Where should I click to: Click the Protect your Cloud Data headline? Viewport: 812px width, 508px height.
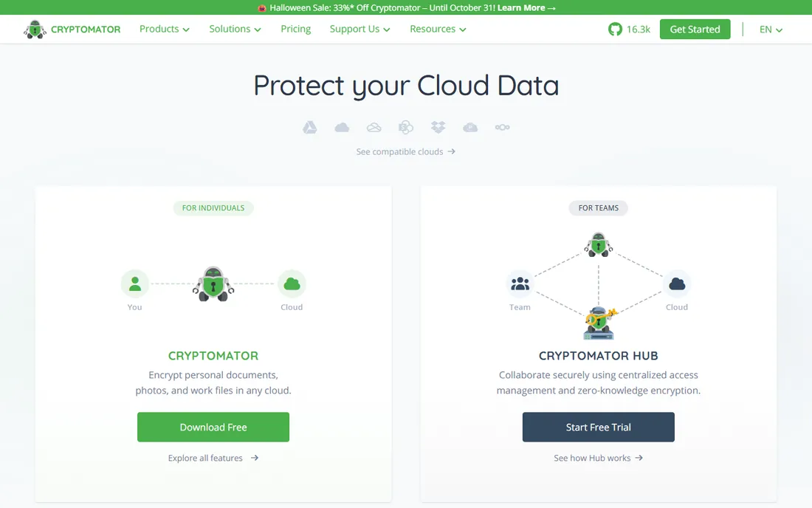[406, 86]
